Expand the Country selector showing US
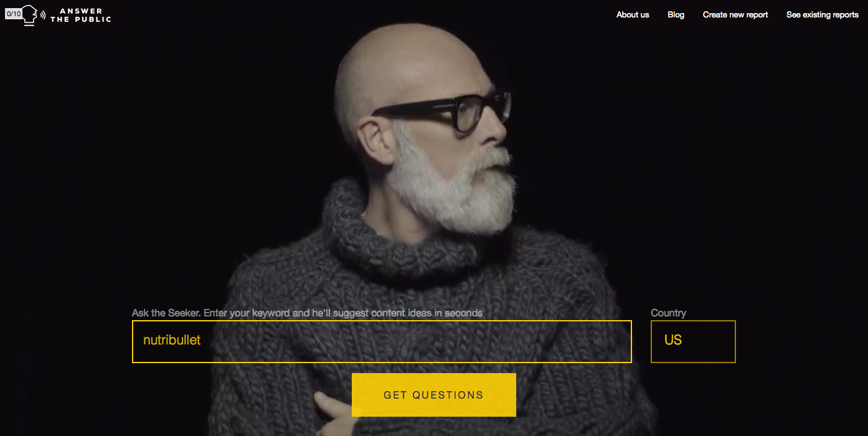The width and height of the screenshot is (868, 436). pos(693,341)
